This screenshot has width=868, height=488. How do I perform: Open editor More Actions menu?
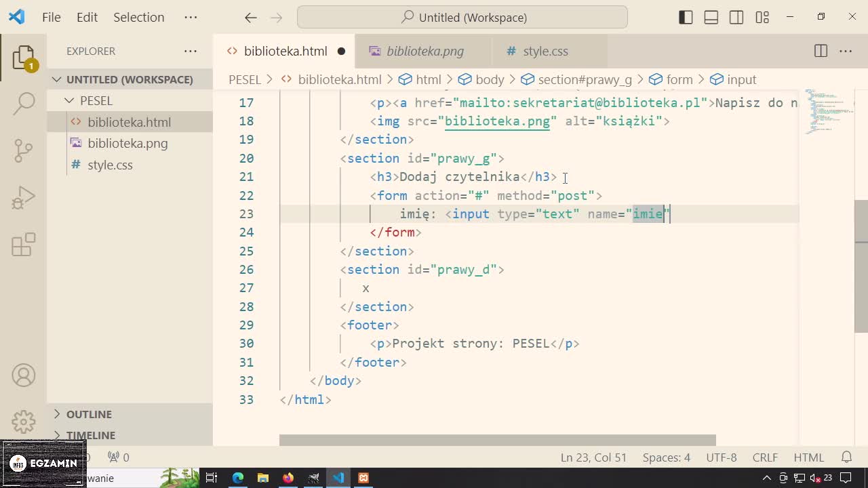846,51
